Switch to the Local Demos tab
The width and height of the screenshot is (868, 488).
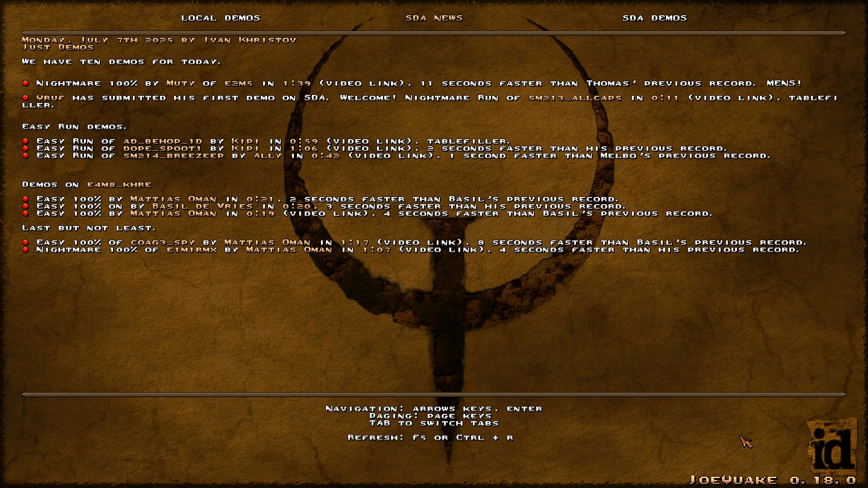tap(221, 18)
